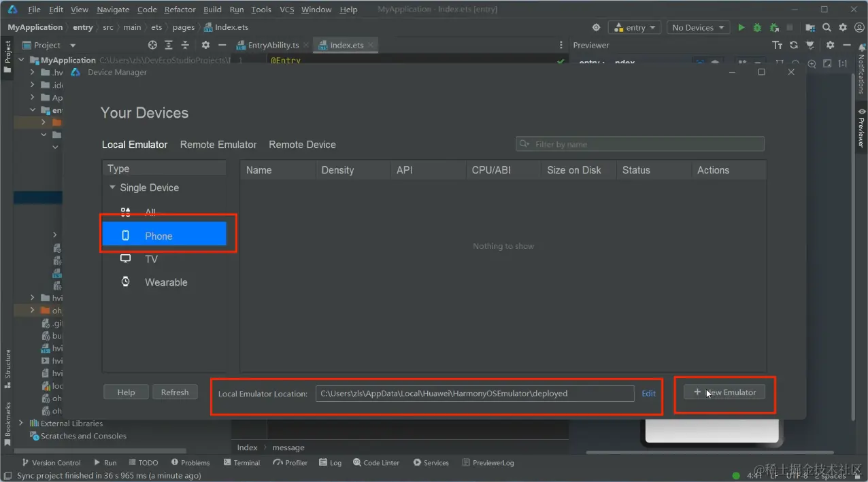
Task: Click the Status column header
Action: pos(654,170)
